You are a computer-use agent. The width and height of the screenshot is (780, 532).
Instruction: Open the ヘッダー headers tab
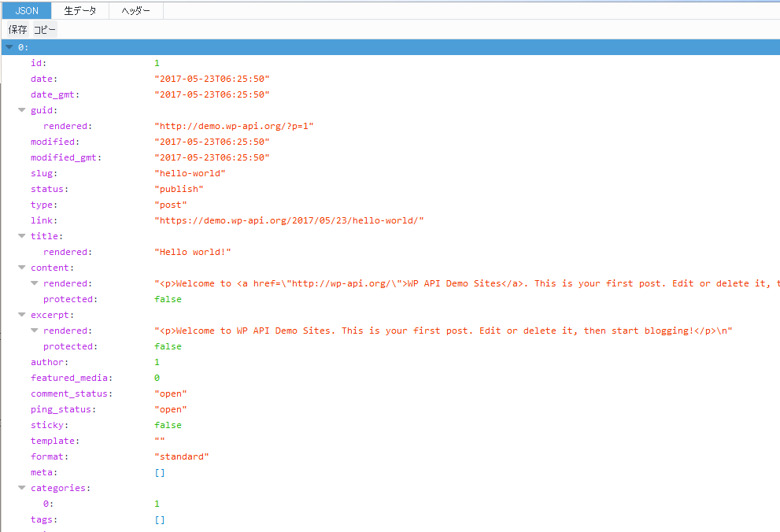(x=135, y=10)
